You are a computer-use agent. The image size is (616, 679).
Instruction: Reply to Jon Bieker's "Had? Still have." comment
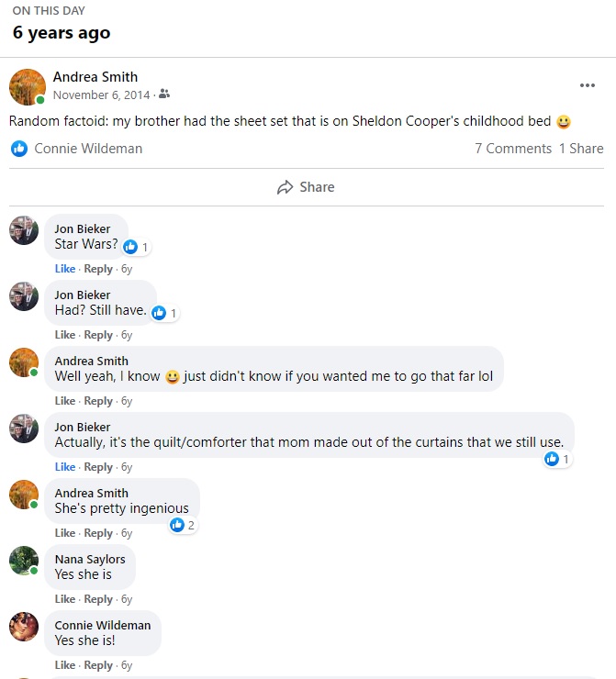[x=98, y=335]
